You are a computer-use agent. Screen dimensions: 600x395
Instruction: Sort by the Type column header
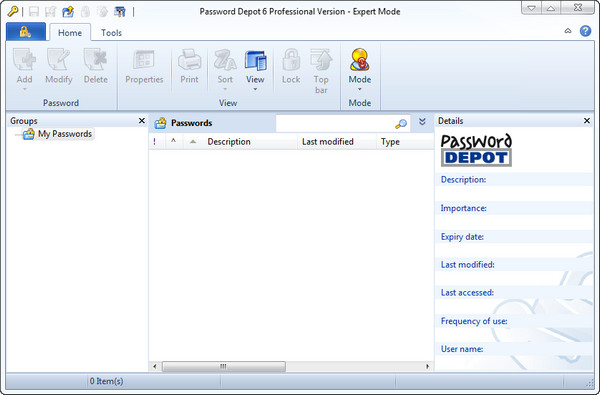click(405, 142)
